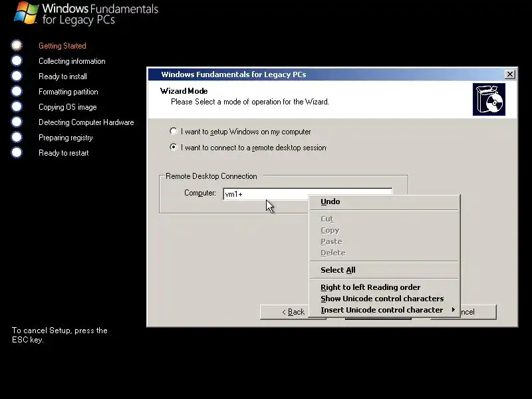Viewport: 532px width, 399px height.
Task: Click the dialog title bar text
Action: point(233,74)
